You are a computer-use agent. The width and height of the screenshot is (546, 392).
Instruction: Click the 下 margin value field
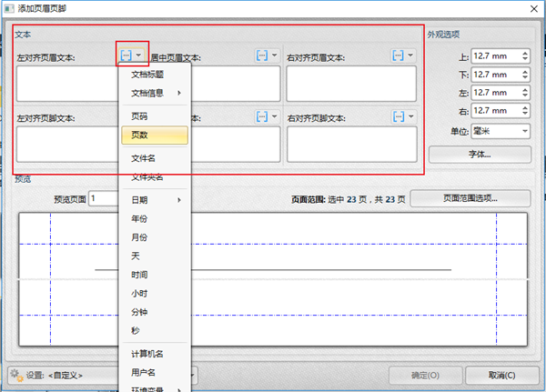pyautogui.click(x=496, y=75)
